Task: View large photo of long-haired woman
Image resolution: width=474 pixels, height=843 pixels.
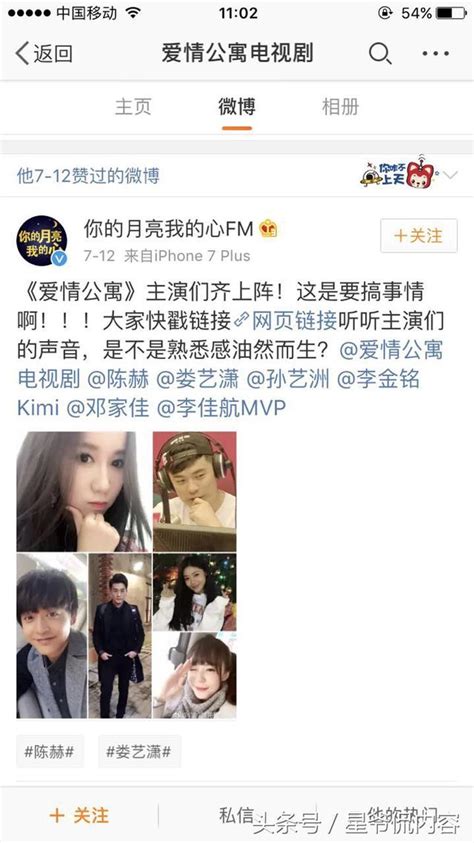Action: [83, 491]
